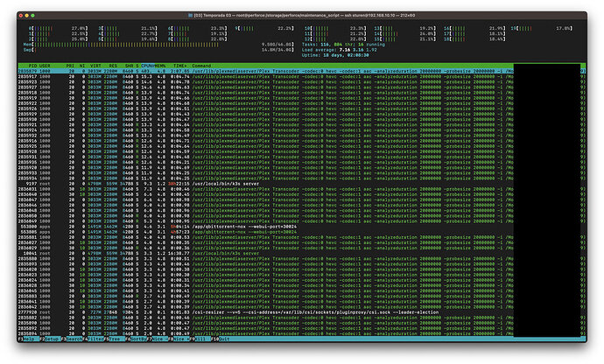604x364 pixels.
Task: Sort by the USER column header
Action: [x=45, y=66]
